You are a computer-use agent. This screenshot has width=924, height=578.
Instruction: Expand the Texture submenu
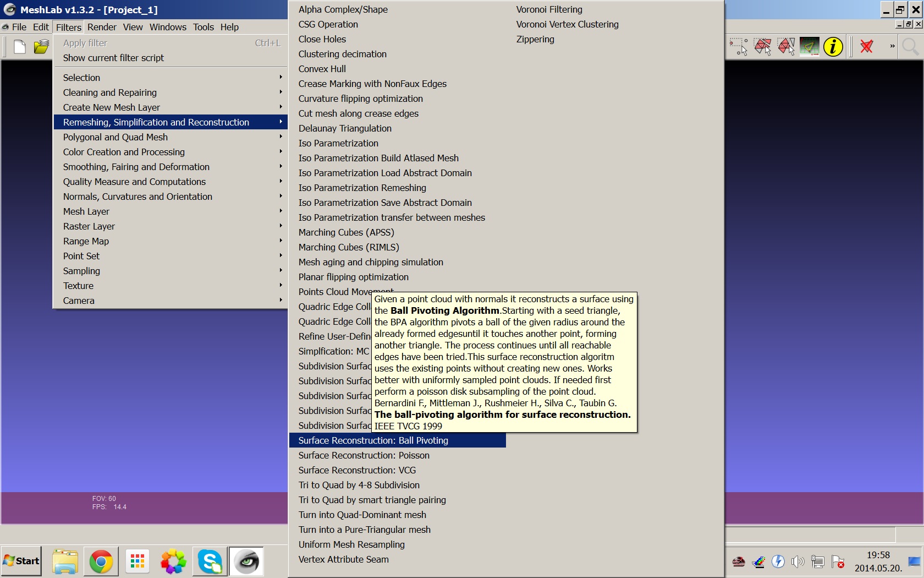coord(170,286)
